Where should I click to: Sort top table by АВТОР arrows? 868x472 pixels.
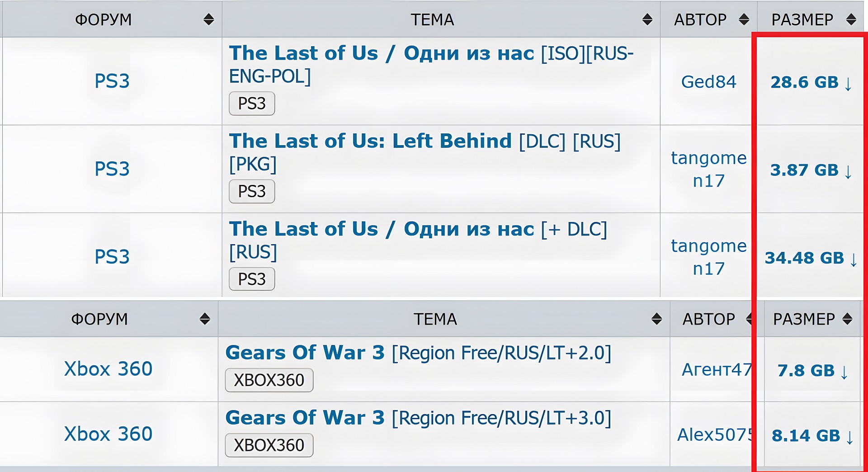[744, 19]
